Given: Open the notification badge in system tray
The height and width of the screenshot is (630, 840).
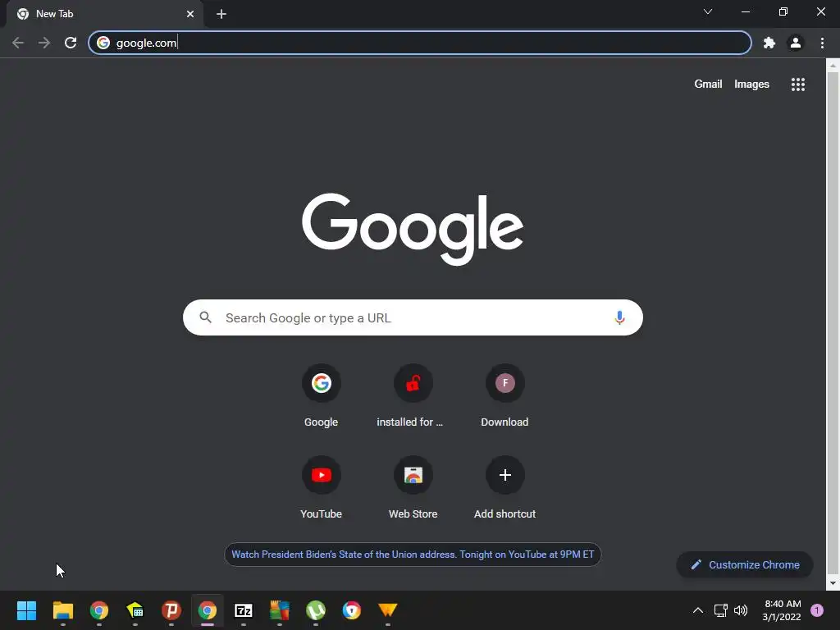Looking at the screenshot, I should (817, 610).
